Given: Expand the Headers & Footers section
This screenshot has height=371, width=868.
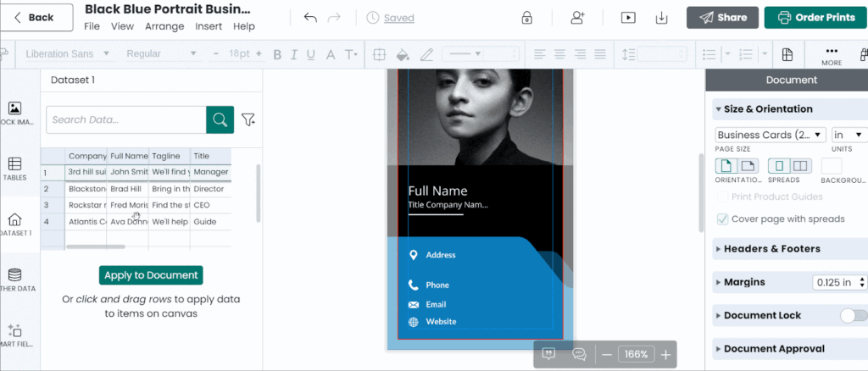Looking at the screenshot, I should [771, 249].
